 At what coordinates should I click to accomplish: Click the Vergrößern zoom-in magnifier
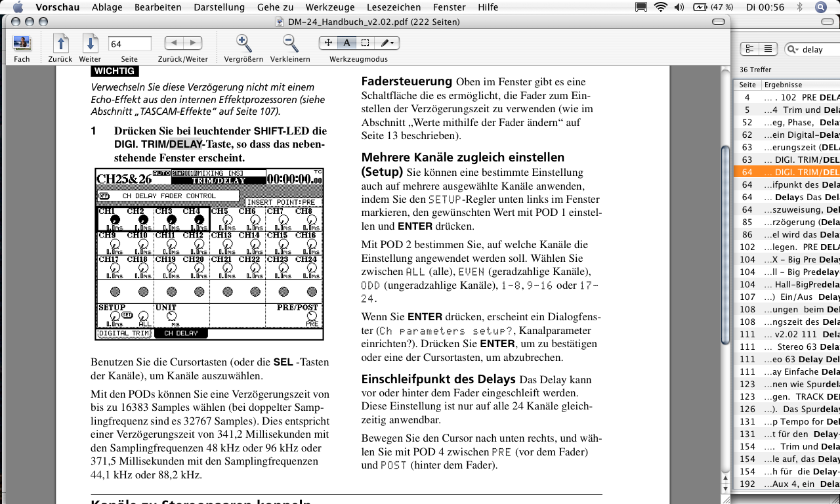243,43
